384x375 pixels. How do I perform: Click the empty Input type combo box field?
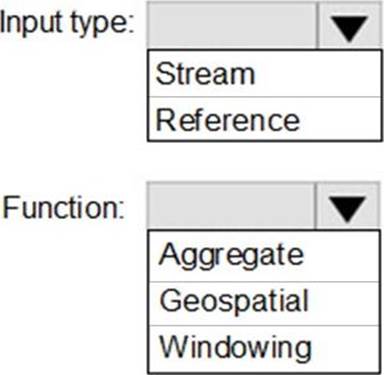point(232,25)
